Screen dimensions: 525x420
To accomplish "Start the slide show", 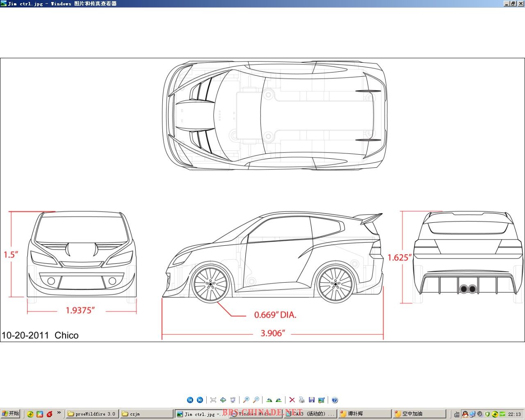I will pos(233,400).
